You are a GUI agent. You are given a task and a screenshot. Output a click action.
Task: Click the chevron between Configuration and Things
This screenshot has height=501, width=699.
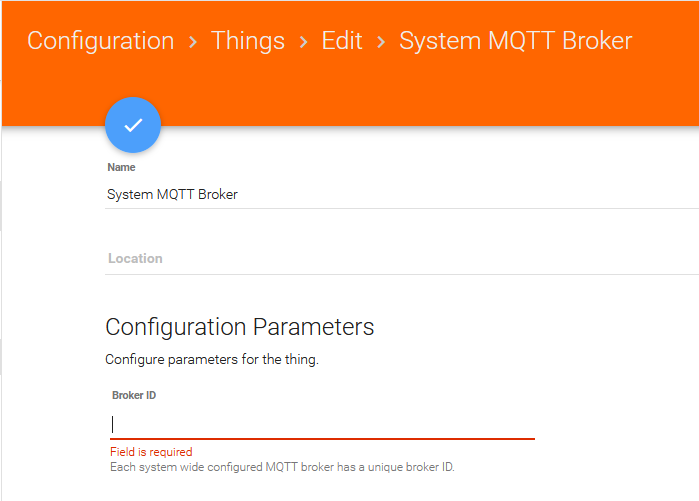pos(193,42)
